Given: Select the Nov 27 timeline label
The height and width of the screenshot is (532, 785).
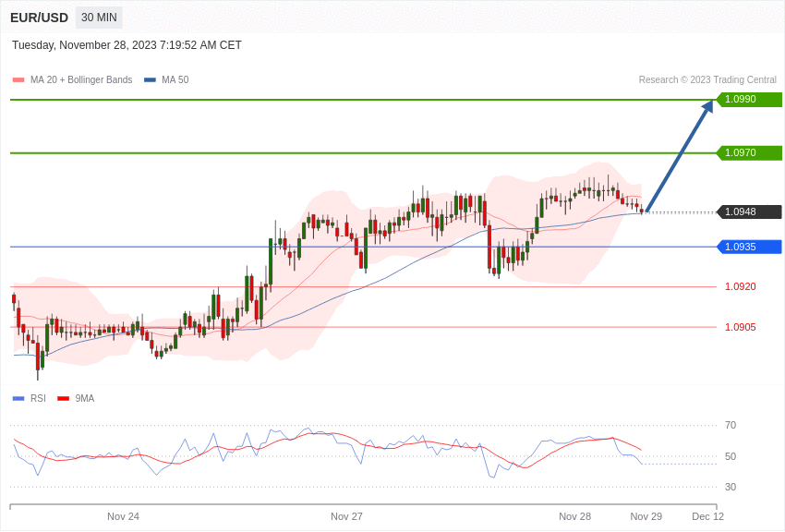Looking at the screenshot, I should [346, 516].
